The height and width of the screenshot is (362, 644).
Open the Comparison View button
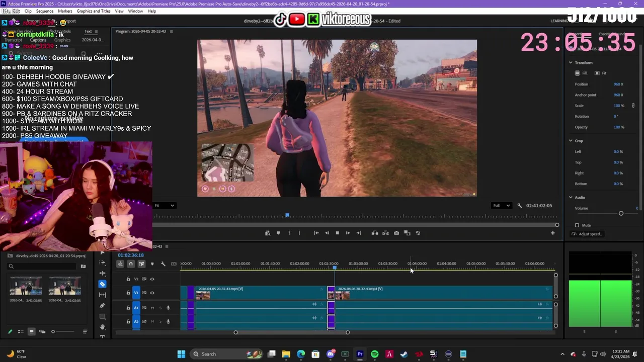(407, 233)
